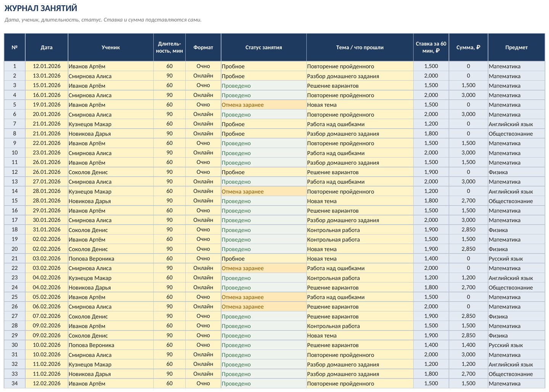Click the "ЖУРНАЛ ЗАНЯТИЙ" sheet title

(41, 8)
